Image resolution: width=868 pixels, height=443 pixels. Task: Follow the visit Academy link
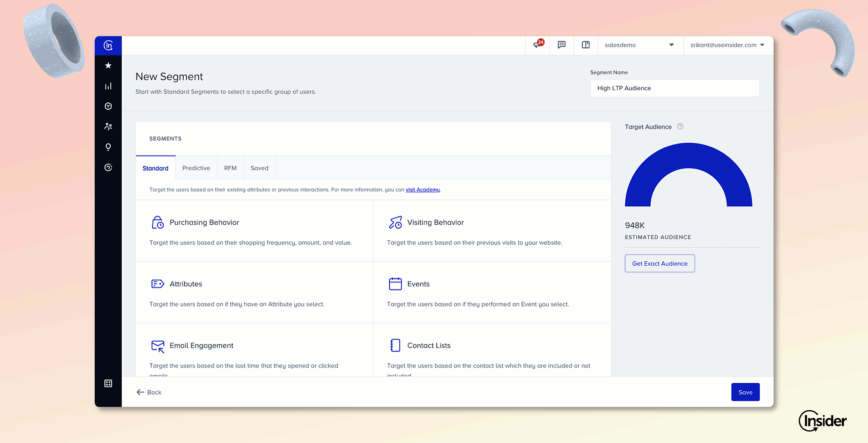tap(423, 190)
